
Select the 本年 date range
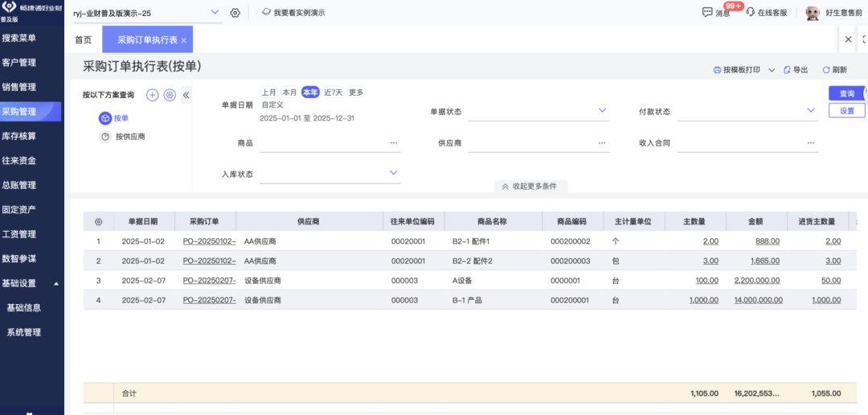310,92
